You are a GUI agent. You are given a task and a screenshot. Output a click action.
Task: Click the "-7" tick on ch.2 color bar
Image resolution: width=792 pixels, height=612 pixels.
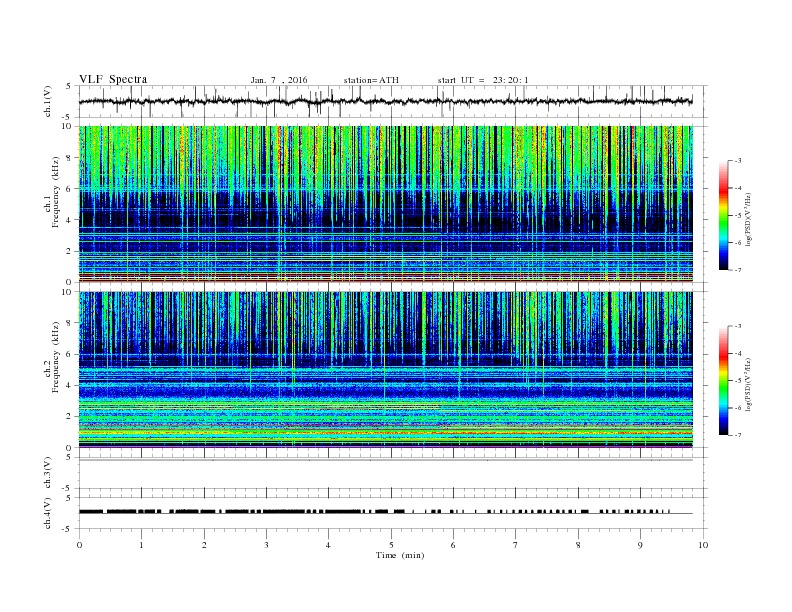[738, 435]
